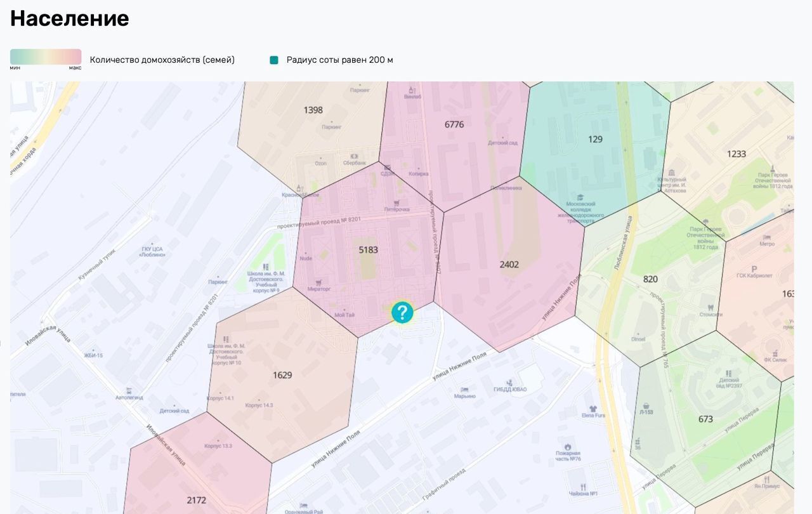
Task: Click the Школа Достоевского корпус 9 icon
Action: [265, 267]
